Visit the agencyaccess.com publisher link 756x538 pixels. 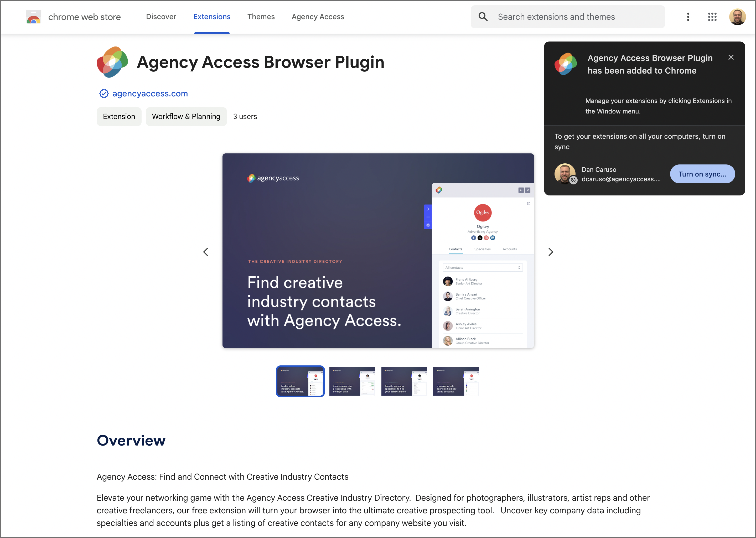(150, 94)
